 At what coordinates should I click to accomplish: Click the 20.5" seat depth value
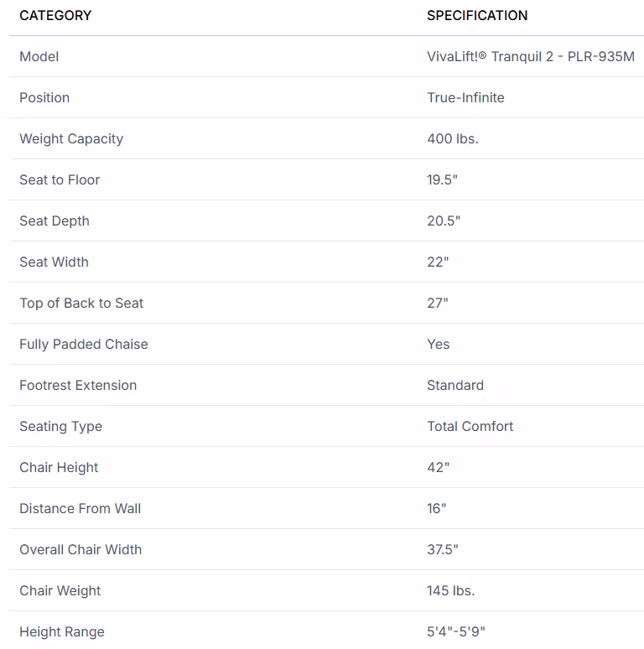(444, 221)
